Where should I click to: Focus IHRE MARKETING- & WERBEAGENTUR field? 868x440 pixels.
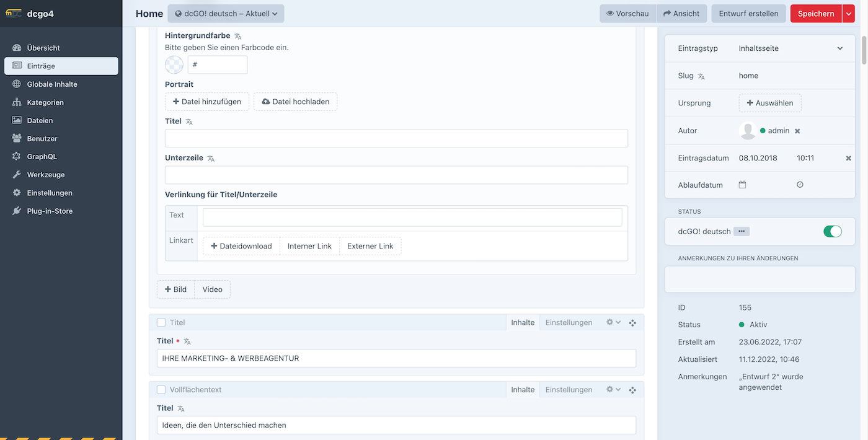point(396,358)
